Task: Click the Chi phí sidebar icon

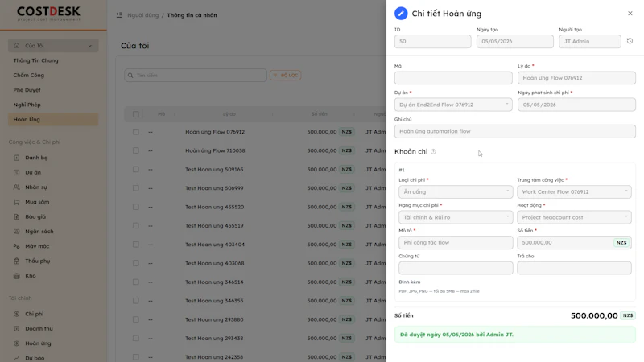Action: tap(16, 314)
